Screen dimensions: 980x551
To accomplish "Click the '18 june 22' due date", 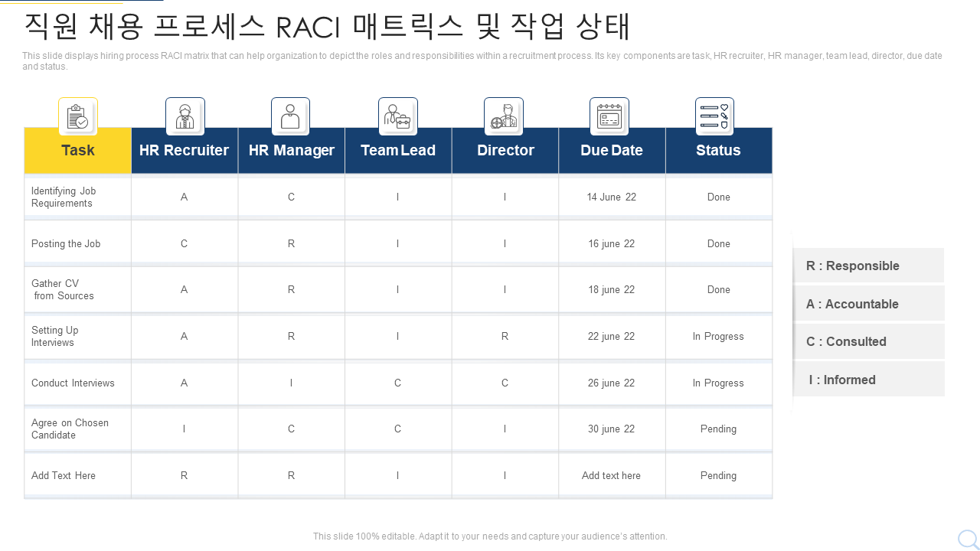I will pyautogui.click(x=612, y=289).
